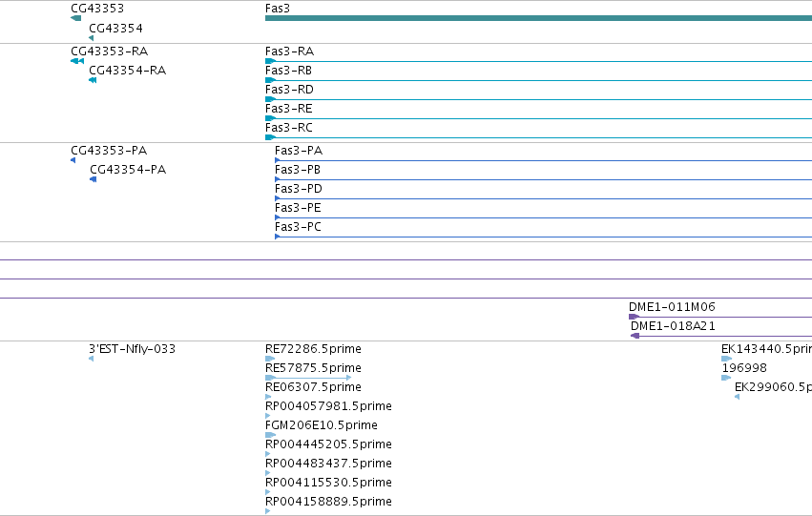
Task: Select the CG43353 gene label
Action: 97,9
